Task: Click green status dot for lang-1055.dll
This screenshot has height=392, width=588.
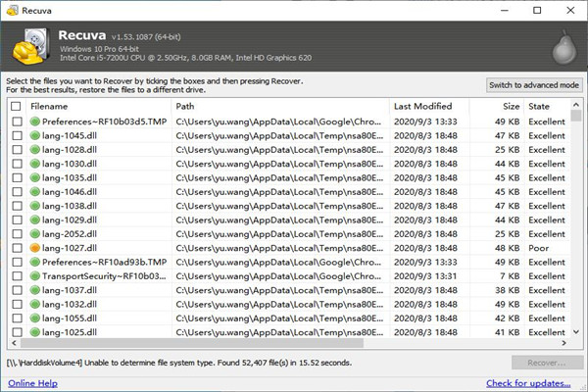Action: pos(35,318)
